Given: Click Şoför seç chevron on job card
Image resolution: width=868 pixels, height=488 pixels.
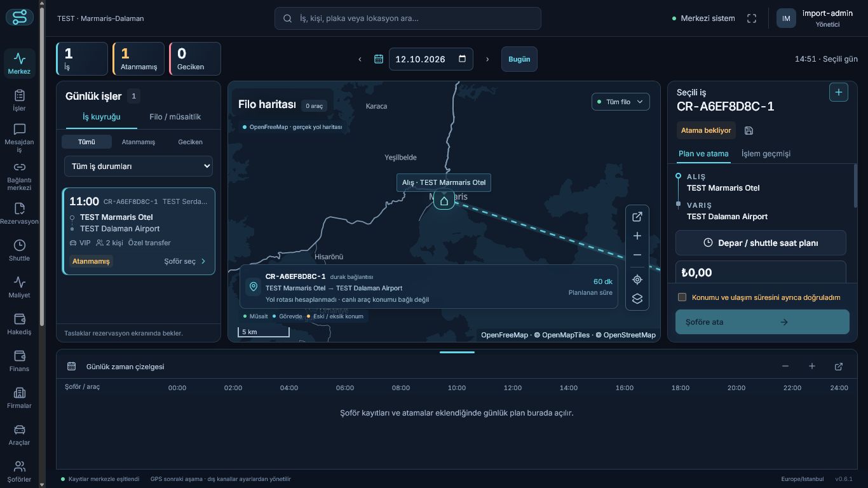Looking at the screenshot, I should click(x=203, y=261).
